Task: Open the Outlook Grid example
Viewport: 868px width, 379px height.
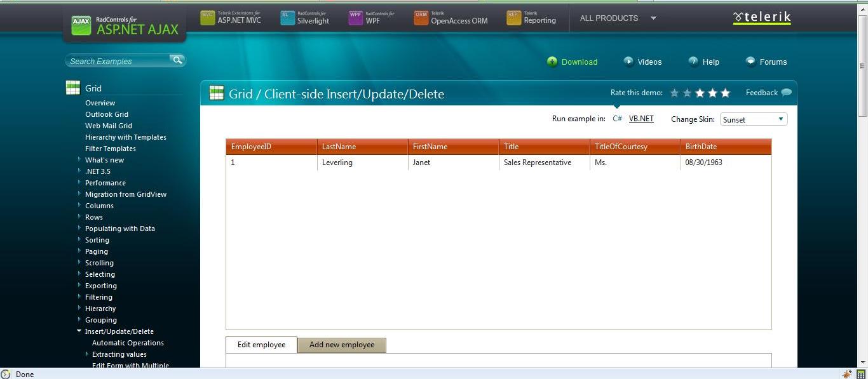Action: [x=107, y=114]
